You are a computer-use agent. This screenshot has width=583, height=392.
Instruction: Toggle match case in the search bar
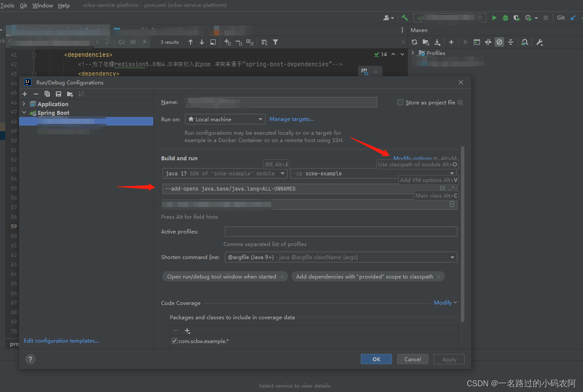tap(121, 42)
